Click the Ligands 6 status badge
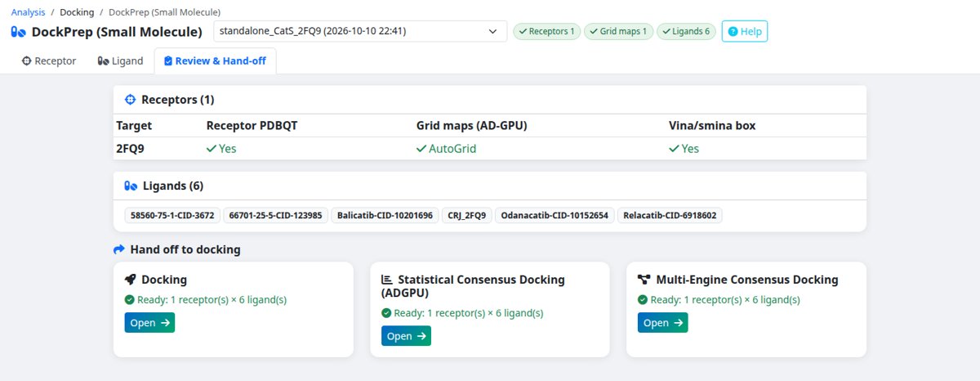 (686, 31)
